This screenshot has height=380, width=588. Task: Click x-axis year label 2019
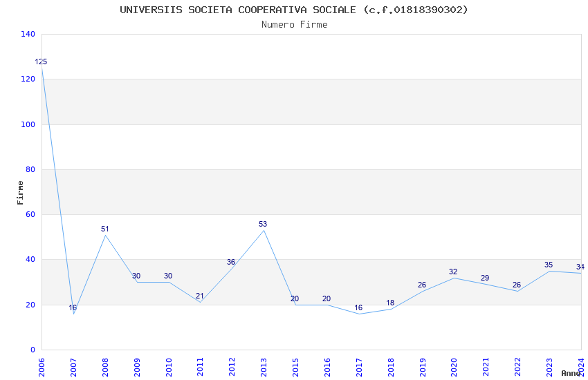tap(423, 367)
